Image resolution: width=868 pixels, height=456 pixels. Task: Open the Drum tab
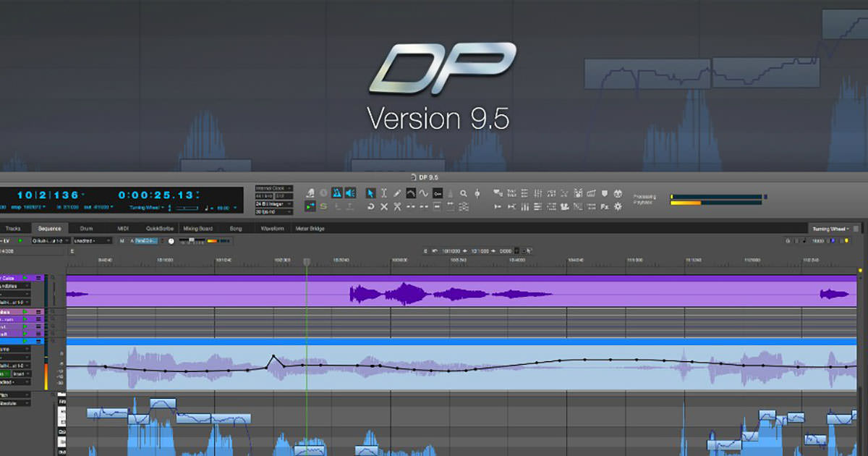tap(87, 229)
